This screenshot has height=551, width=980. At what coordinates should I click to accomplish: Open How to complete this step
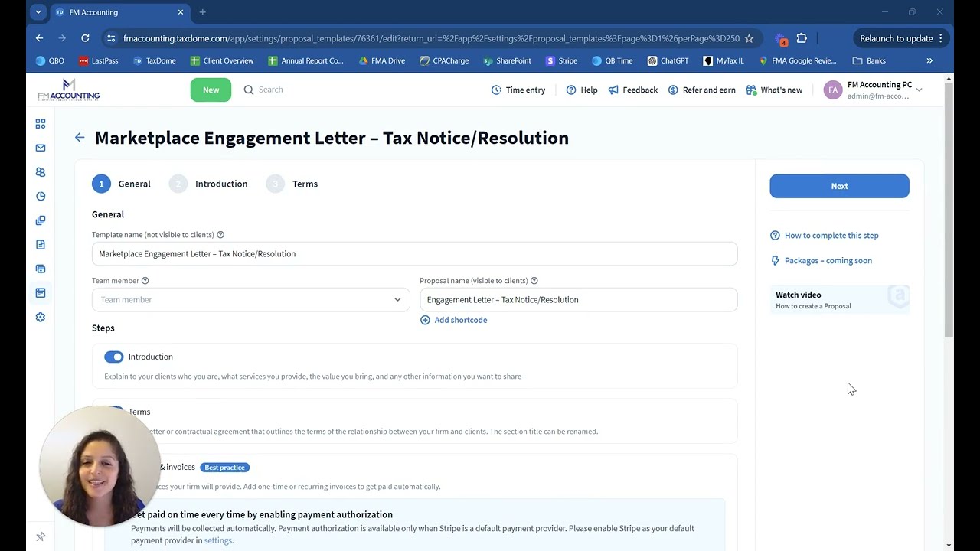click(824, 236)
